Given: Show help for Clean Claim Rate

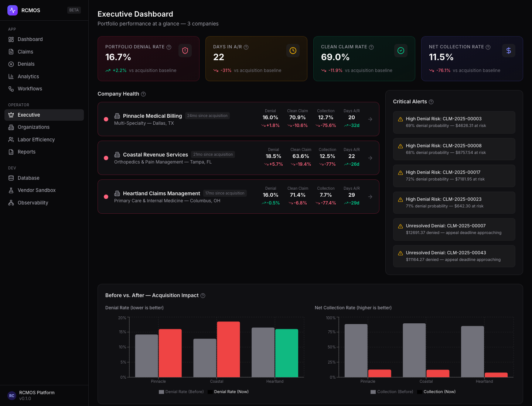Looking at the screenshot, I should (x=371, y=47).
